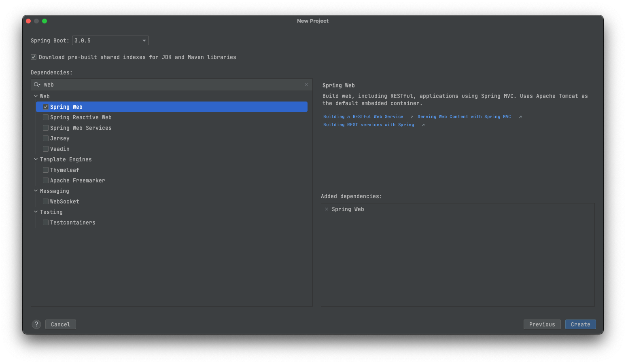Click into the dependency search input
This screenshot has height=364, width=626.
click(x=172, y=85)
